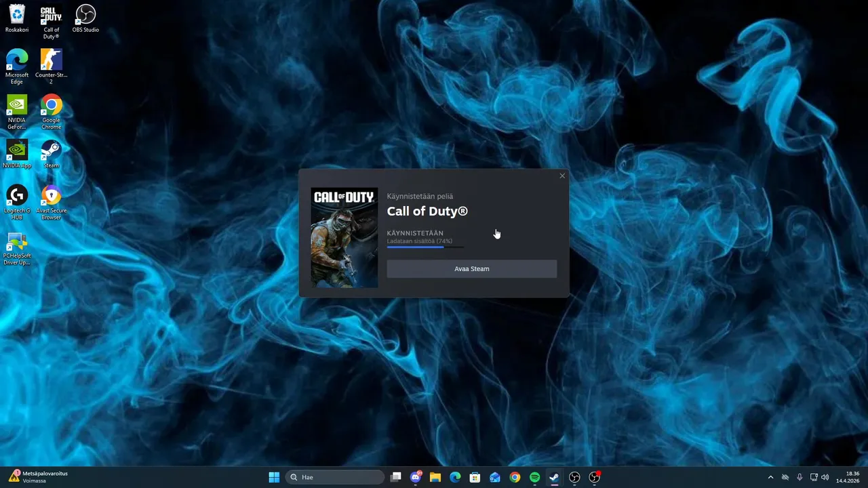Click the Hae taskbar search box
This screenshot has height=488, width=868.
(335, 477)
